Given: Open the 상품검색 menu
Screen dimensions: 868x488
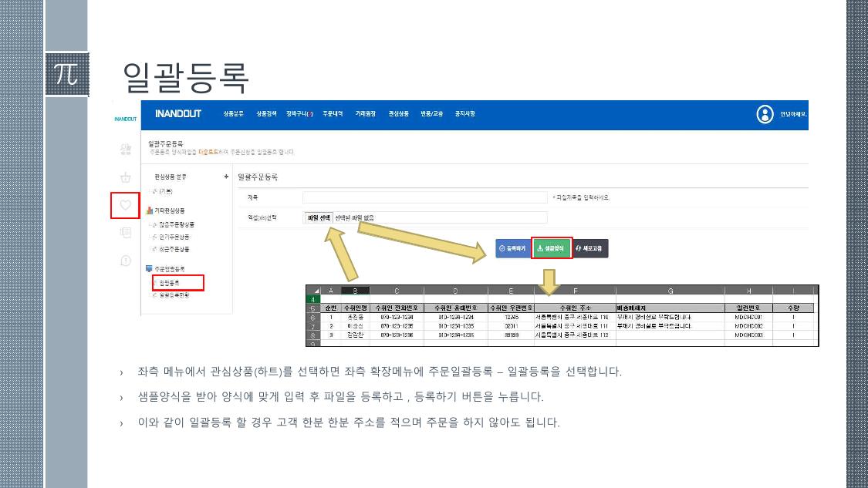Looking at the screenshot, I should pyautogui.click(x=266, y=114).
